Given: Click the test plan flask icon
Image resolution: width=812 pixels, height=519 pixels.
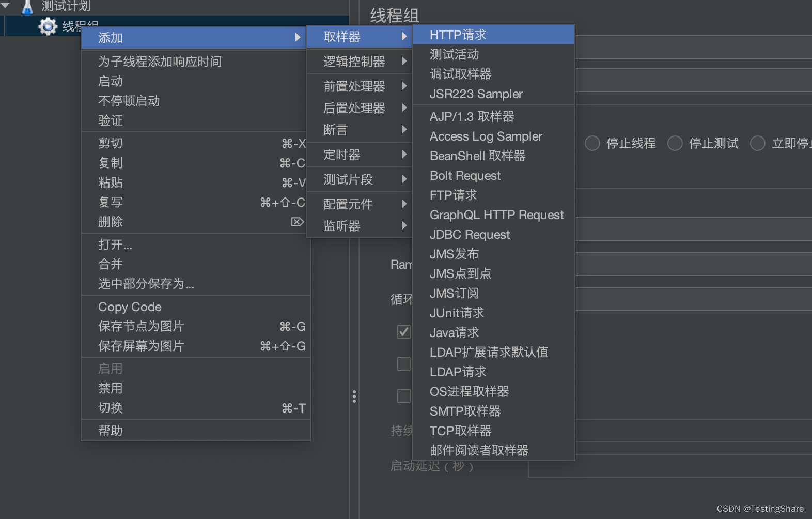Looking at the screenshot, I should (27, 7).
